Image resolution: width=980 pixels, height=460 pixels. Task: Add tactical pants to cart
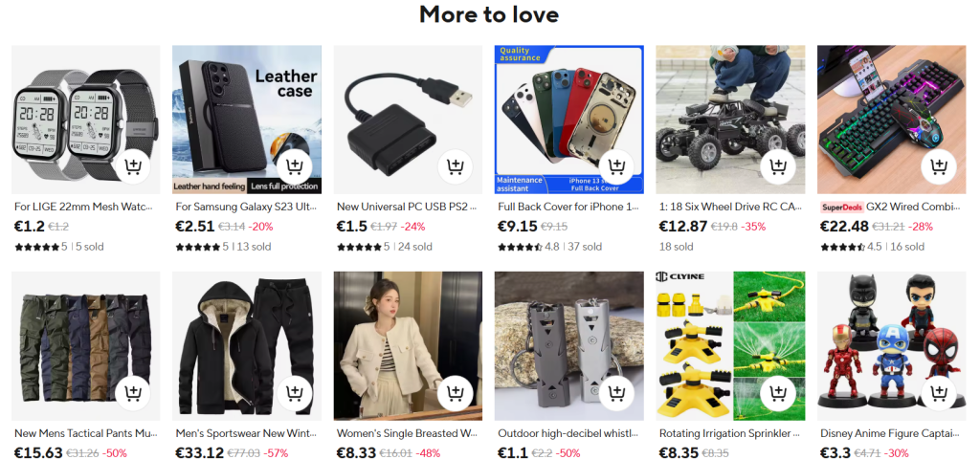pyautogui.click(x=132, y=394)
